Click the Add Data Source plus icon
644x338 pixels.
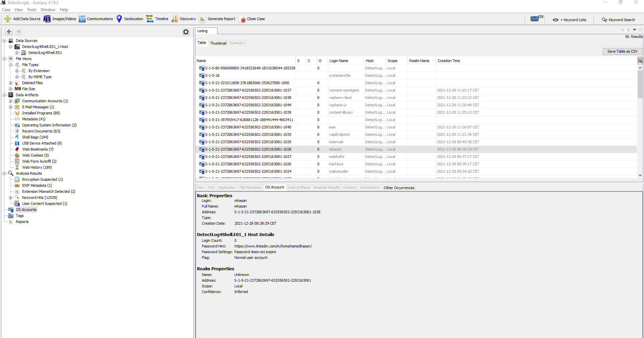click(x=7, y=19)
